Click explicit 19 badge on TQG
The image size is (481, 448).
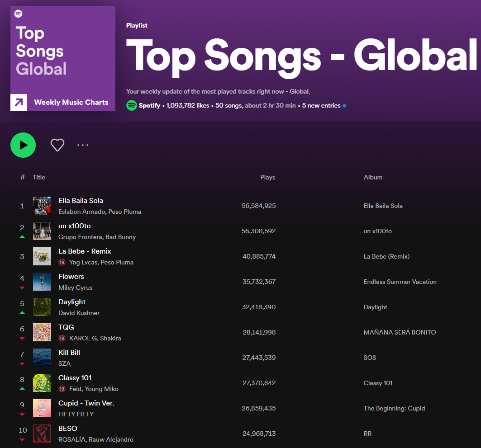point(62,338)
